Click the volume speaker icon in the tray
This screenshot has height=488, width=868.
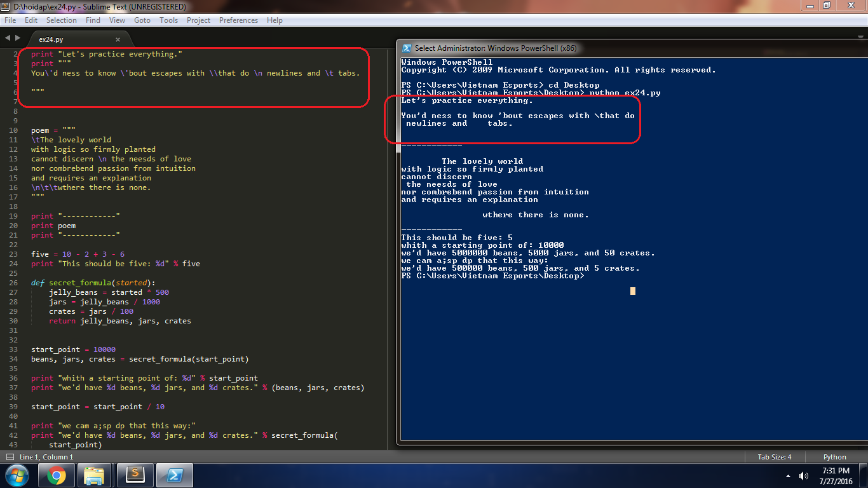pos(803,476)
